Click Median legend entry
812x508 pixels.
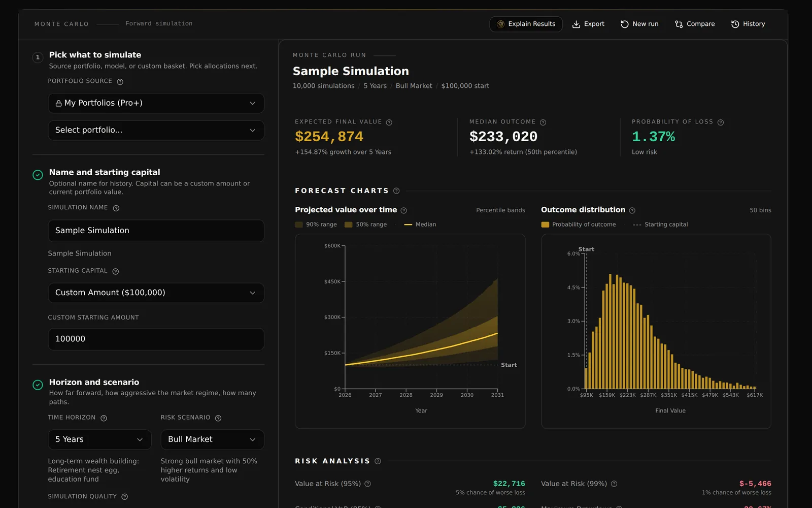tap(420, 225)
